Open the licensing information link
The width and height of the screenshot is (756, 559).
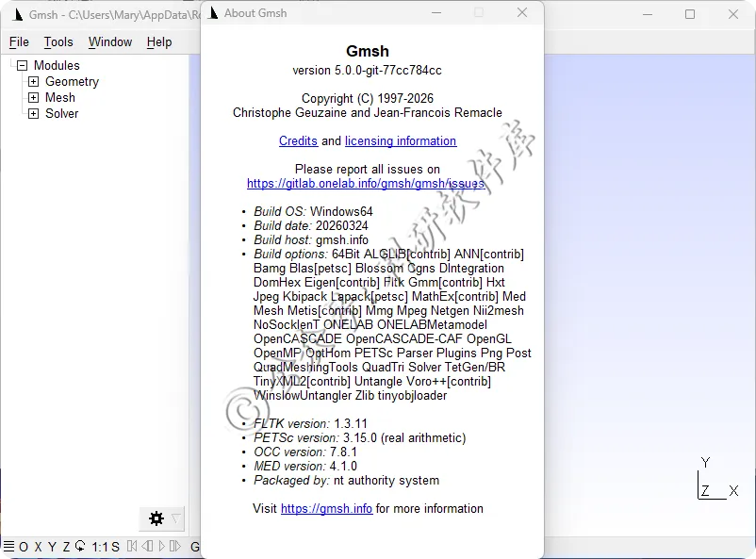coord(401,140)
